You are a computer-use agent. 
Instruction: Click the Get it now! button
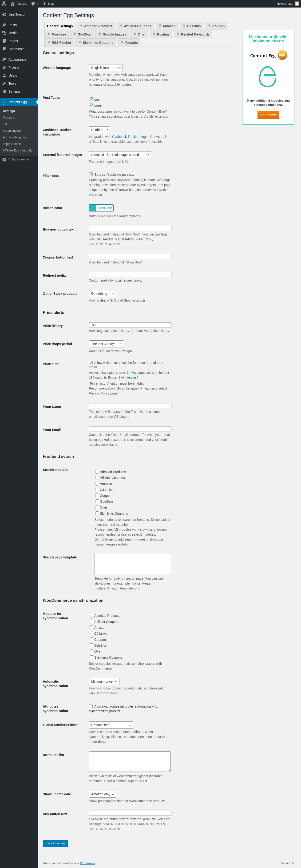point(268,115)
